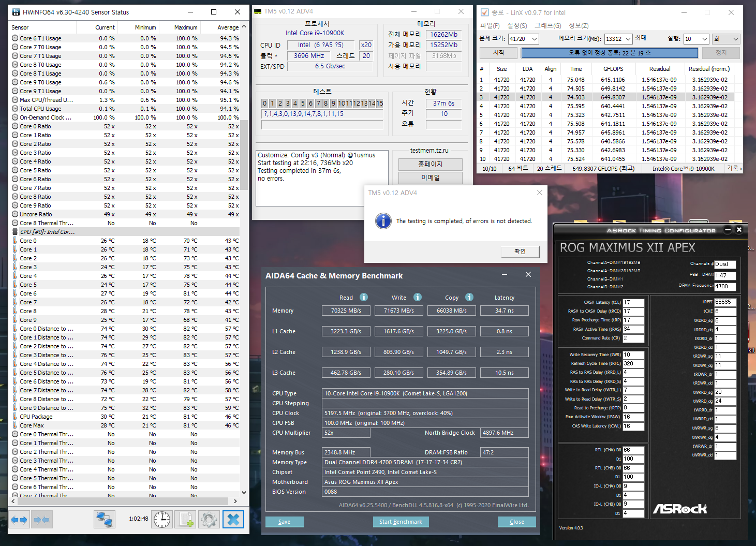Click the thermometer icon of the CPU Package row
The image size is (756, 546).
coord(15,417)
